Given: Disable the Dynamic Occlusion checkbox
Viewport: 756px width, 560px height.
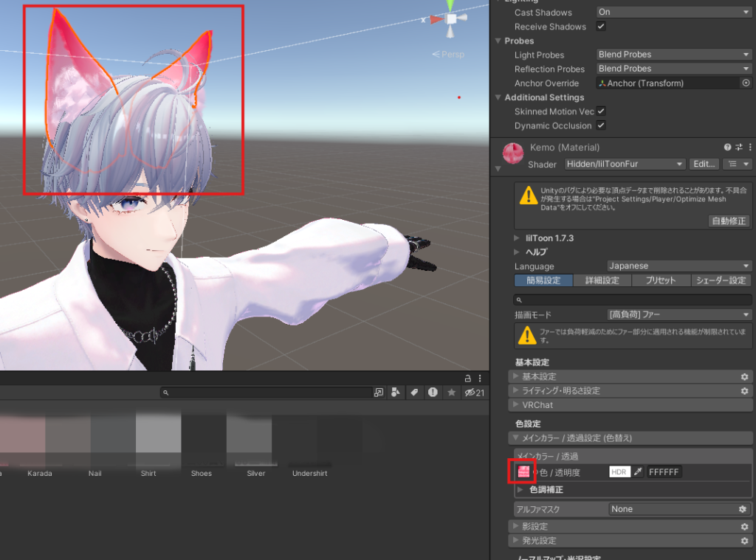Looking at the screenshot, I should point(601,125).
